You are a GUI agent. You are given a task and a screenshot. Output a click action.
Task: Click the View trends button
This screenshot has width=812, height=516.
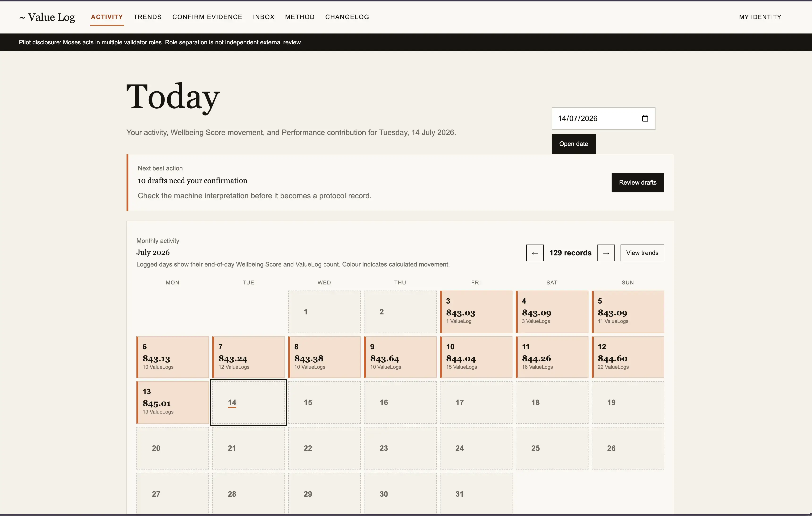tap(642, 253)
